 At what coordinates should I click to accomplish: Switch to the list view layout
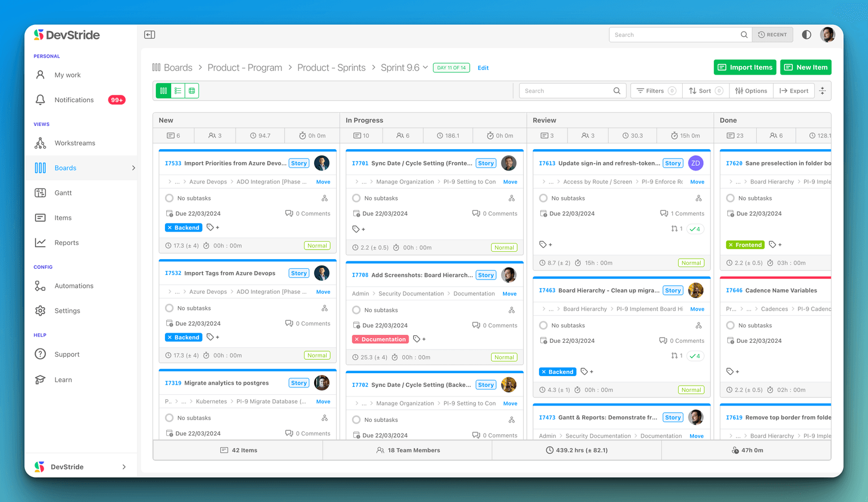pos(177,90)
